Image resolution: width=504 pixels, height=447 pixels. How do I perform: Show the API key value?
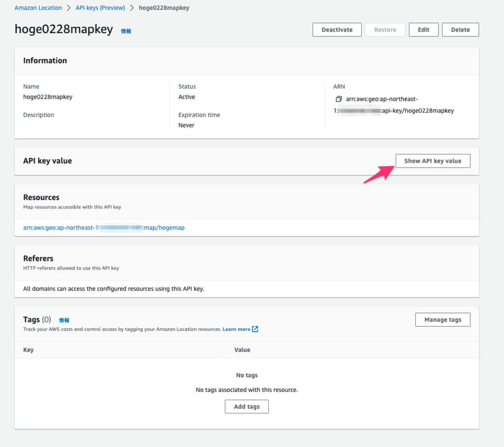[433, 161]
